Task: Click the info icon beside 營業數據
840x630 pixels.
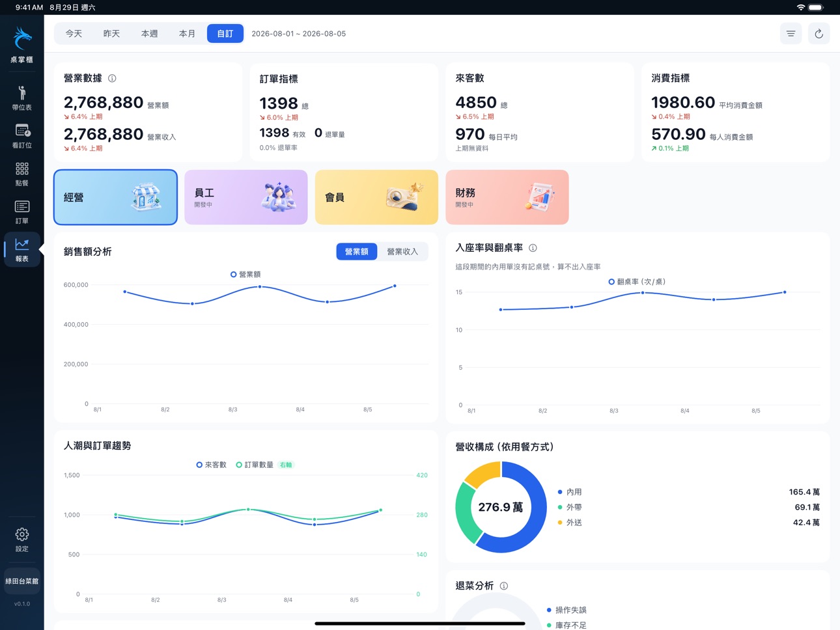Action: [112, 78]
